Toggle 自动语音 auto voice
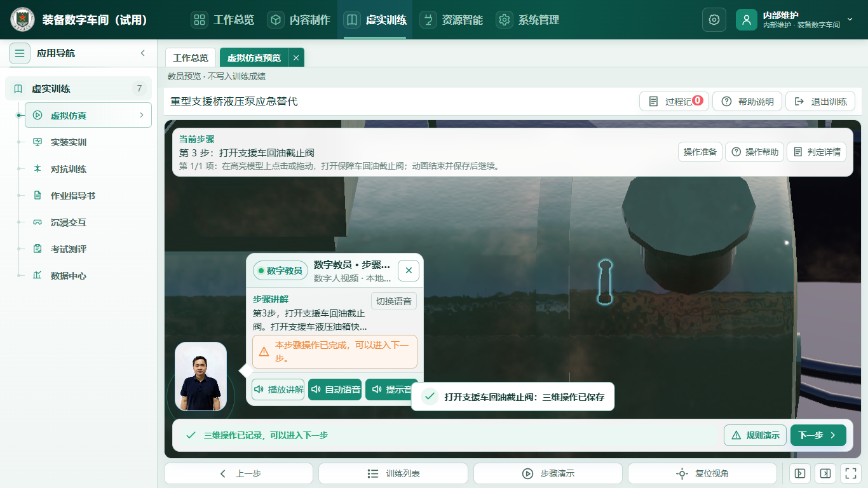The image size is (868, 488). 335,390
